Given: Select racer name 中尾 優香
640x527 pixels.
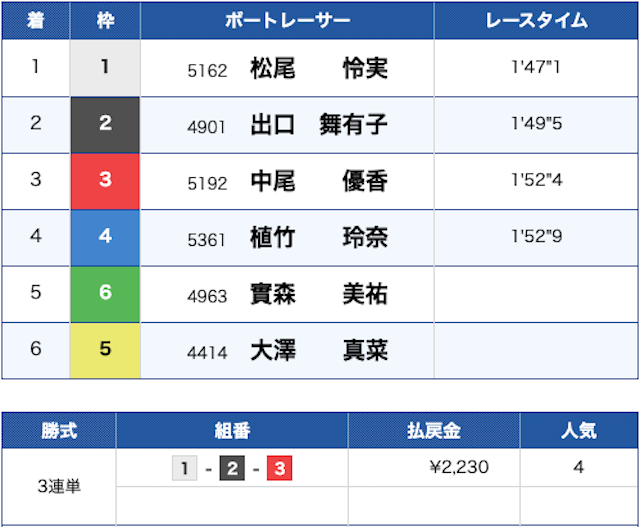Looking at the screenshot, I should point(318,182).
